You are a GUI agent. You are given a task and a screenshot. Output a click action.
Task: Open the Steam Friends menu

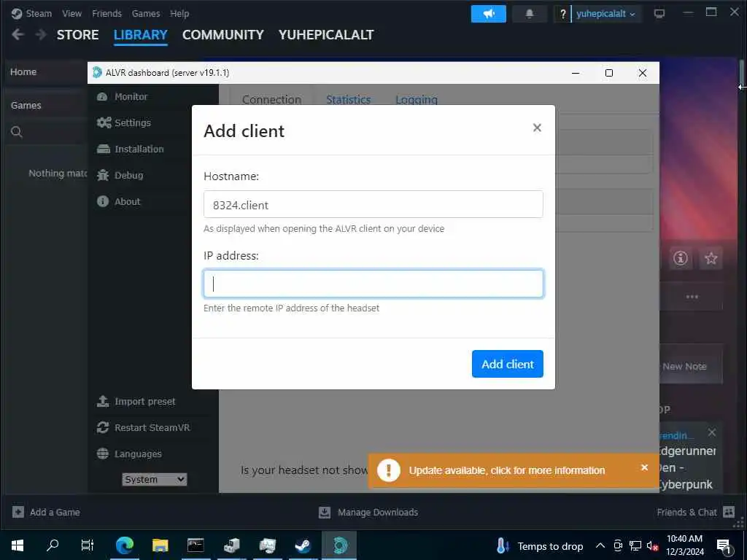tap(107, 13)
